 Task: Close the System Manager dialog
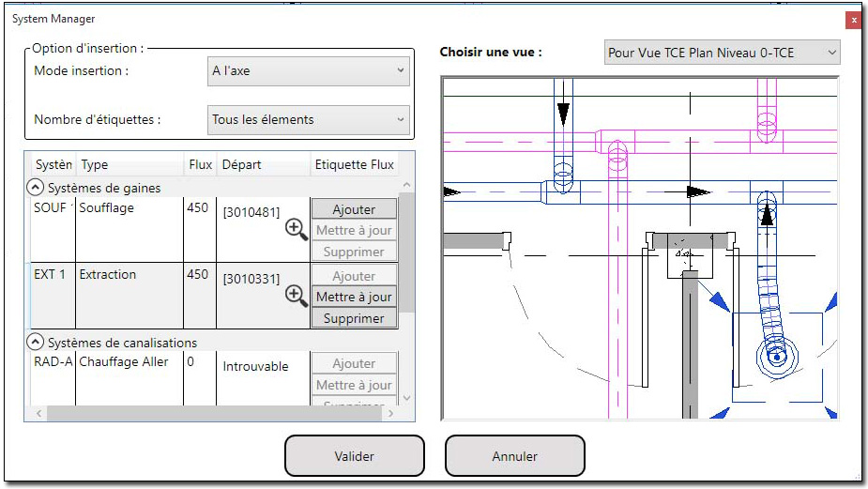853,19
